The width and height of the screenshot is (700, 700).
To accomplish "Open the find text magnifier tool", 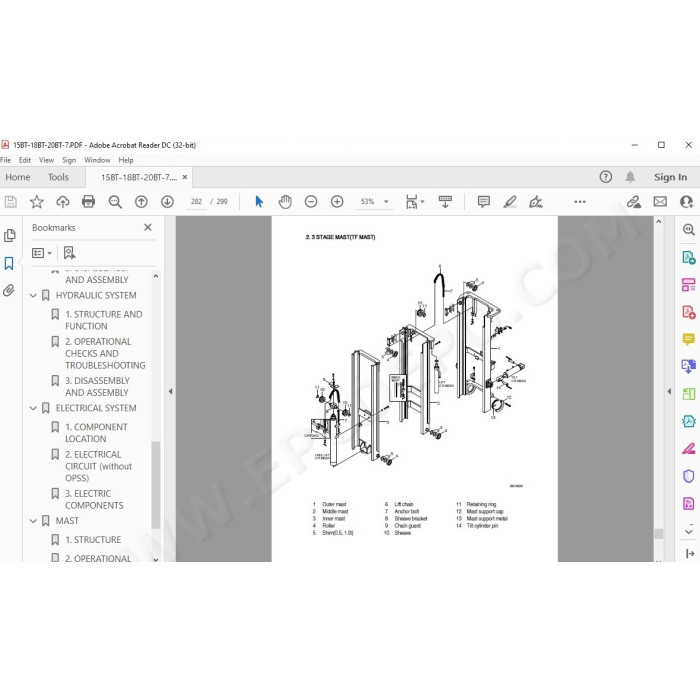I will coord(115,202).
